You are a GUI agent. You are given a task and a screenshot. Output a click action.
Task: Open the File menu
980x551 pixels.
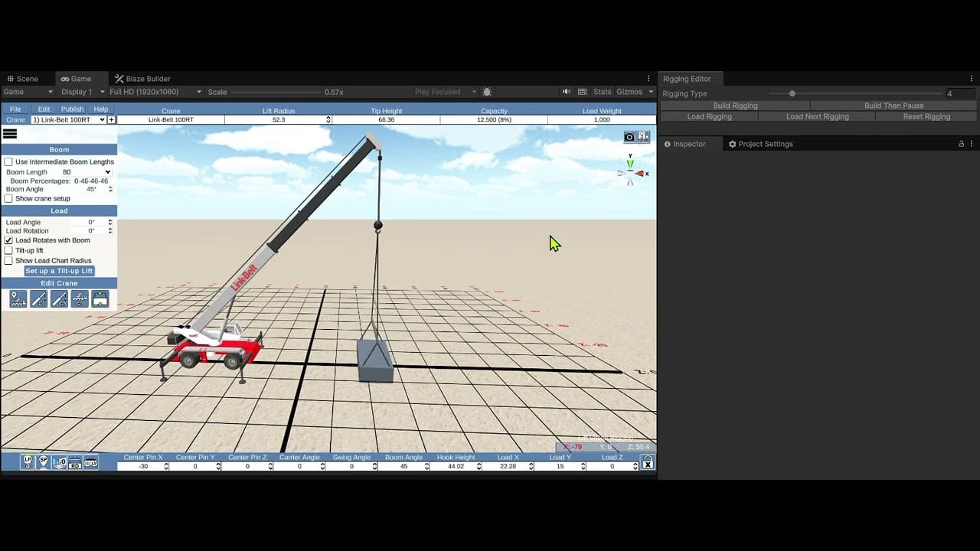[x=15, y=109]
